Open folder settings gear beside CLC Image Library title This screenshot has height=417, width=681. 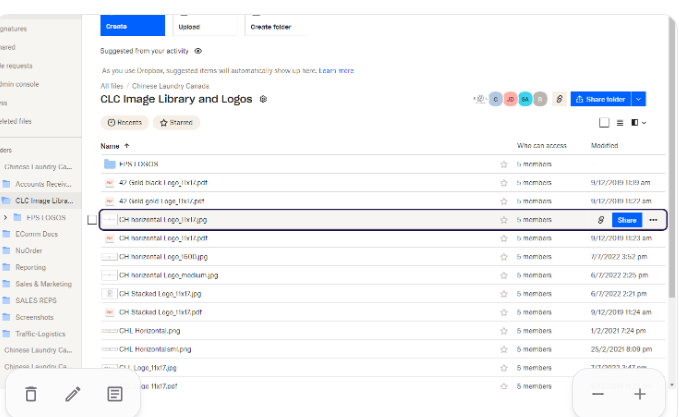click(x=263, y=99)
